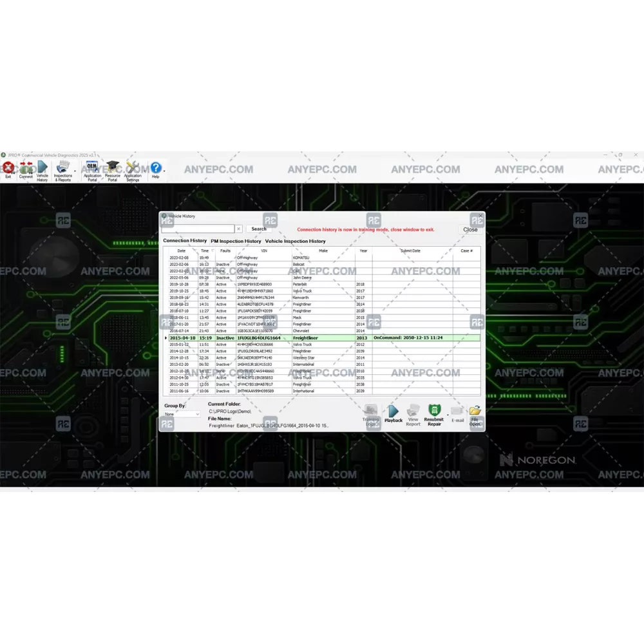Expand the Inspections & Reports dropdown arrow
Image resolution: width=644 pixels, height=644 pixels.
point(75,171)
